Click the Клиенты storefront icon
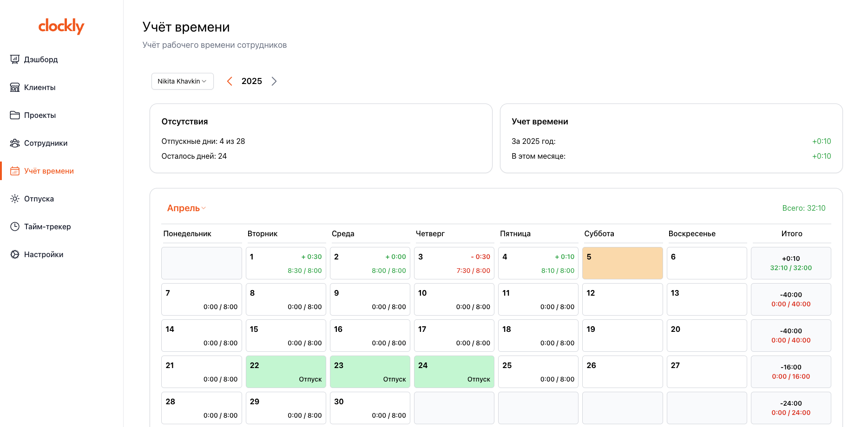The image size is (868, 427). pos(15,87)
